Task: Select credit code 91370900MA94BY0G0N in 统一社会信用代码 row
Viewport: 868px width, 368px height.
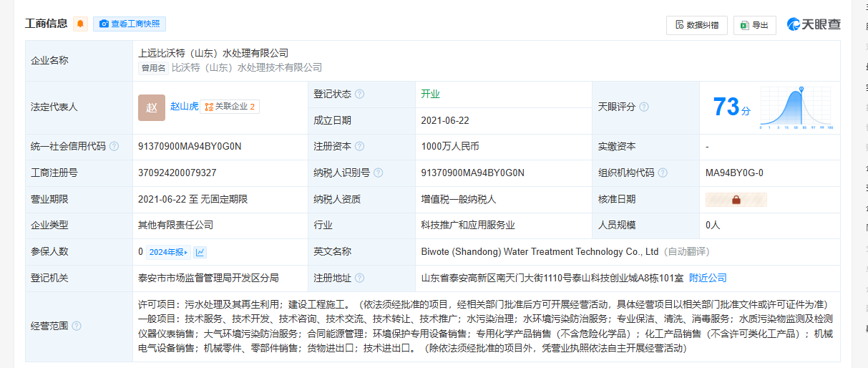Action: pos(190,146)
